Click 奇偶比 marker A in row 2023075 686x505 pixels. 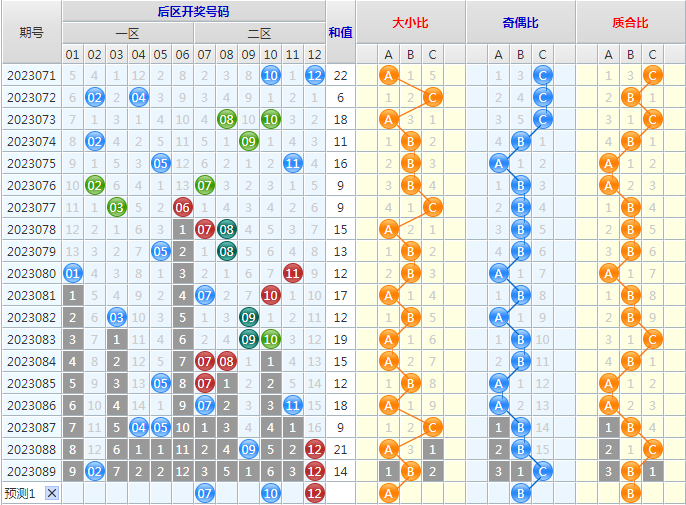click(x=499, y=163)
